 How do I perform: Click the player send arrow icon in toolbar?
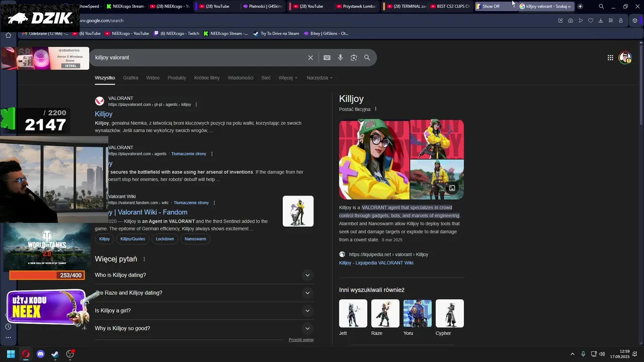coord(581,21)
